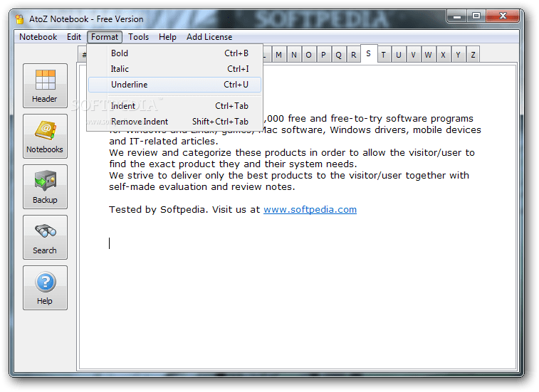Click Add License in the menu bar
Screen dimensions: 539x392
coord(209,37)
